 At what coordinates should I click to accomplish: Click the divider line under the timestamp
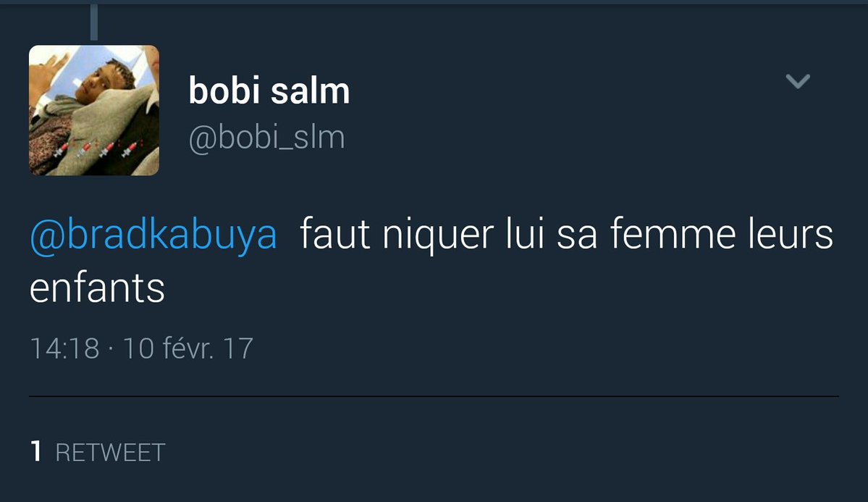pyautogui.click(x=434, y=396)
